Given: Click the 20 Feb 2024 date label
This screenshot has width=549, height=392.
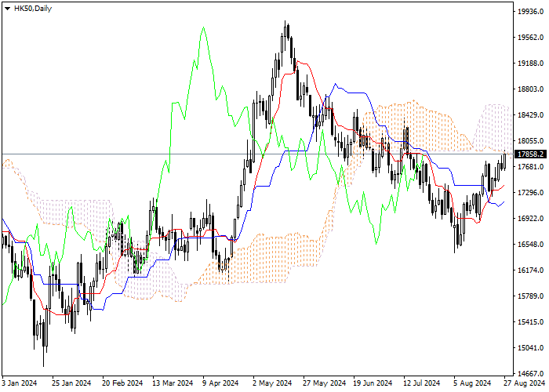Looking at the screenshot, I should tap(122, 383).
